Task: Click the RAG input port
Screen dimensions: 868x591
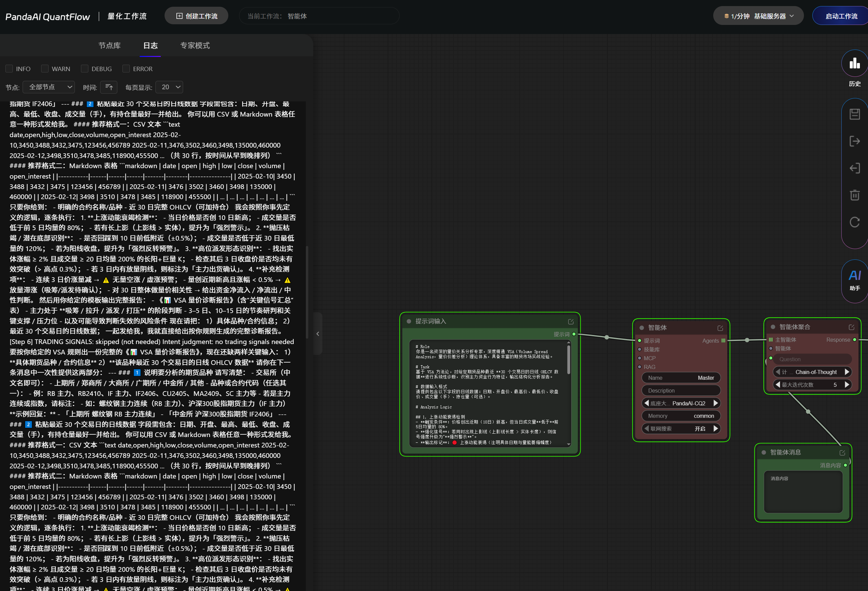Action: (x=639, y=367)
